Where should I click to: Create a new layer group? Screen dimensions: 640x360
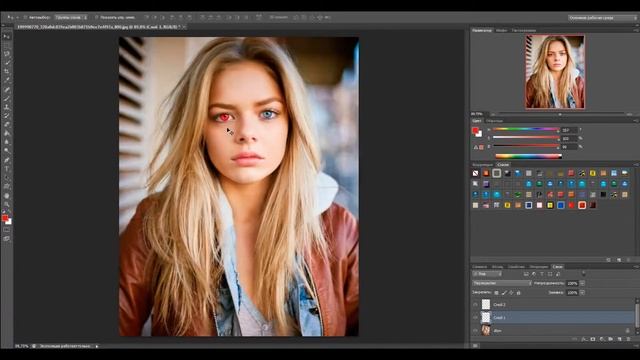(x=611, y=339)
